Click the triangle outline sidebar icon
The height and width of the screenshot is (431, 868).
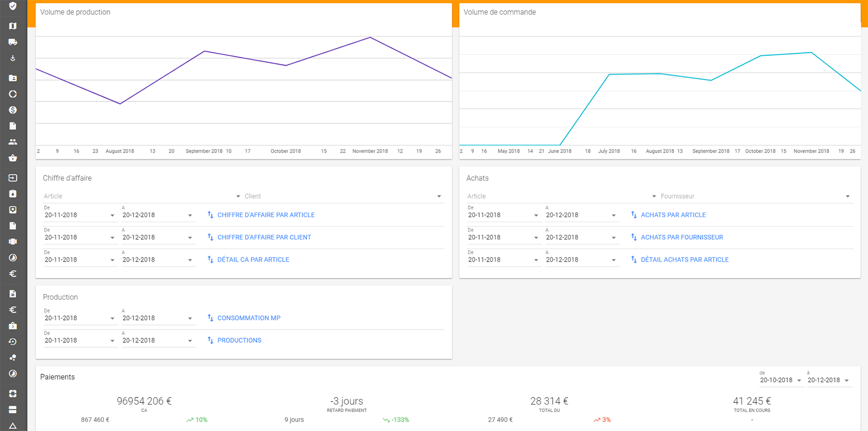(x=13, y=425)
